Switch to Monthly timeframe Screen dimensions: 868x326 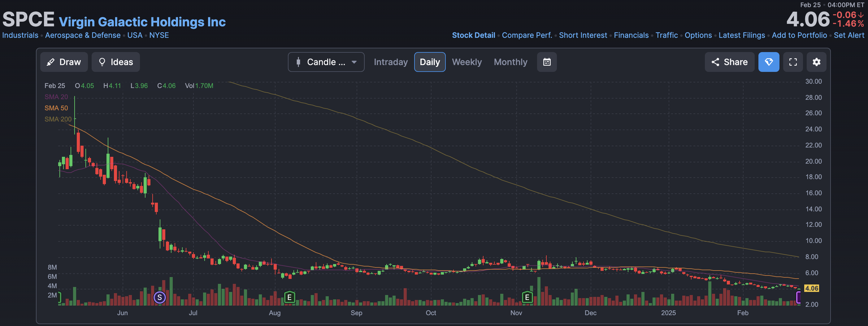[x=510, y=62]
